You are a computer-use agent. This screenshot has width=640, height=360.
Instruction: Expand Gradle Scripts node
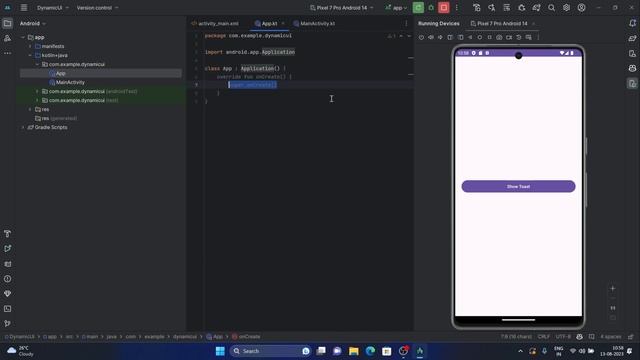pos(23,127)
